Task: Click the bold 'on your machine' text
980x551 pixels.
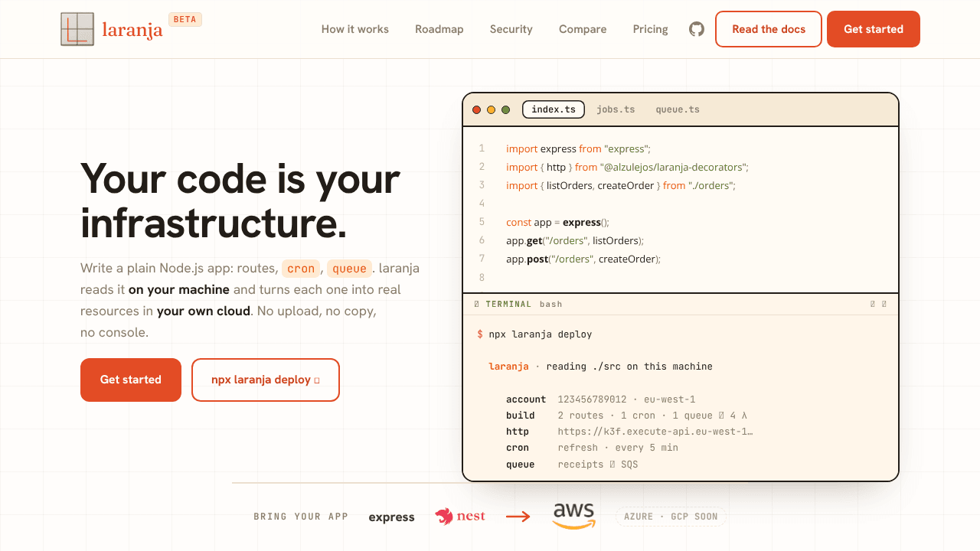Action: pos(179,290)
